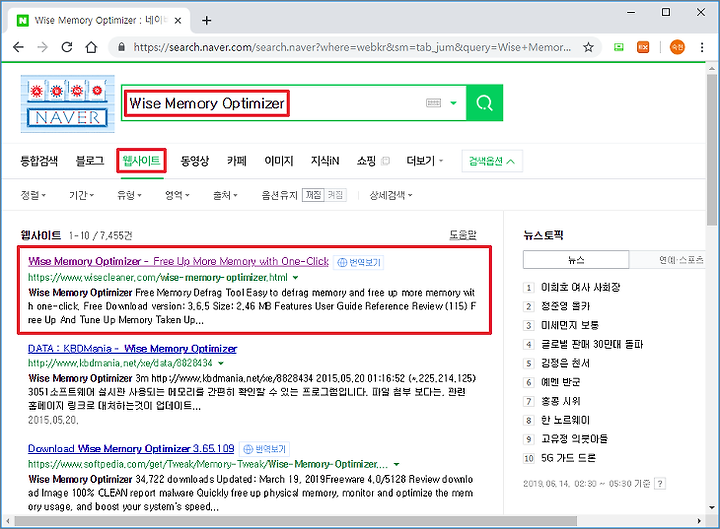
Task: Click the vertical scrollbar thumb
Action: tap(712, 150)
